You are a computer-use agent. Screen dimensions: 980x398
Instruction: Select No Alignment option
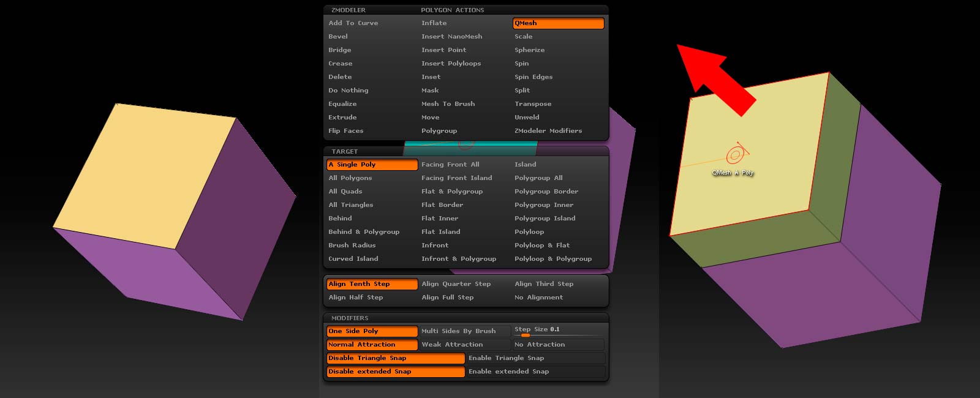point(538,298)
